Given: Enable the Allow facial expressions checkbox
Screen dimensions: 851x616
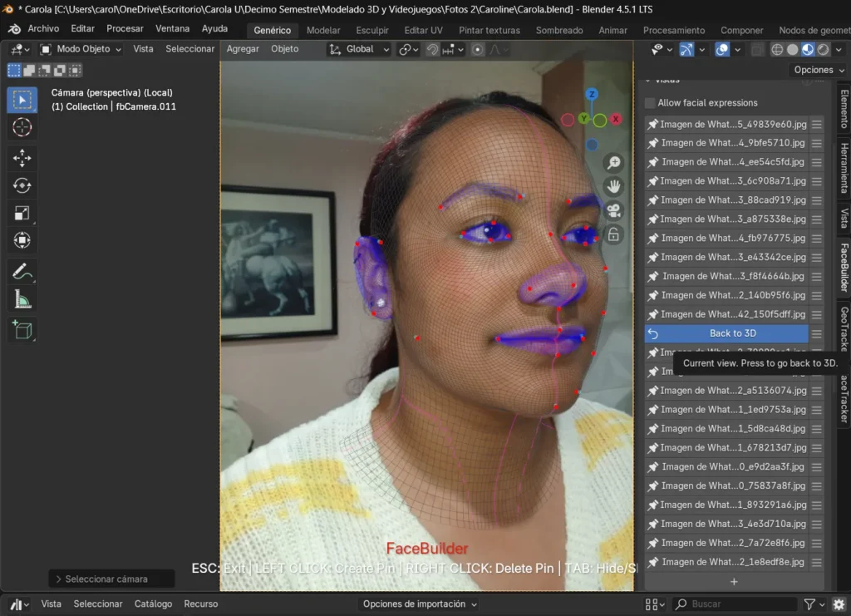Looking at the screenshot, I should click(650, 103).
